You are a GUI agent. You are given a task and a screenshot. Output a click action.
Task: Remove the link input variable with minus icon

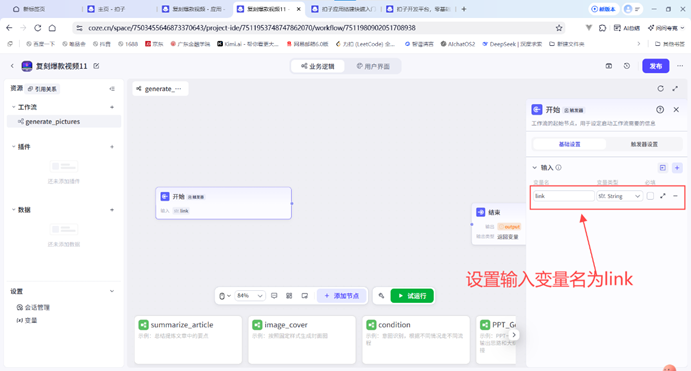tap(675, 196)
